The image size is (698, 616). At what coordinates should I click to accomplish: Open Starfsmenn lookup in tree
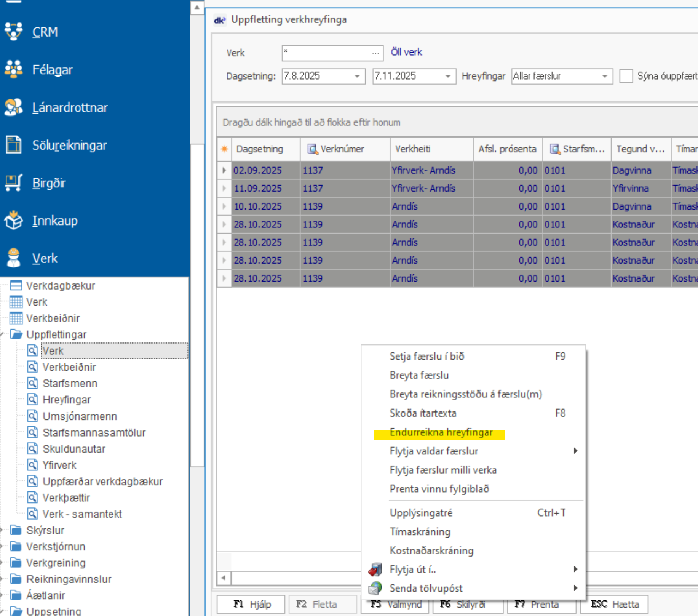70,383
